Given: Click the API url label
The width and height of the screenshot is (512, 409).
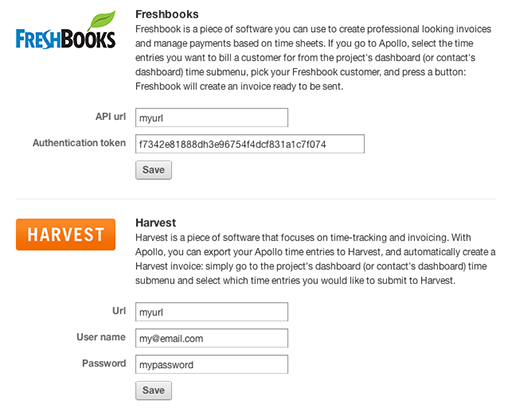Looking at the screenshot, I should (x=111, y=117).
